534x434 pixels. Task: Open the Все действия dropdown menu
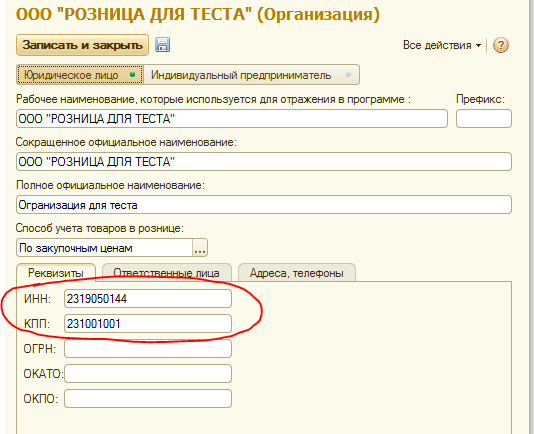point(442,45)
